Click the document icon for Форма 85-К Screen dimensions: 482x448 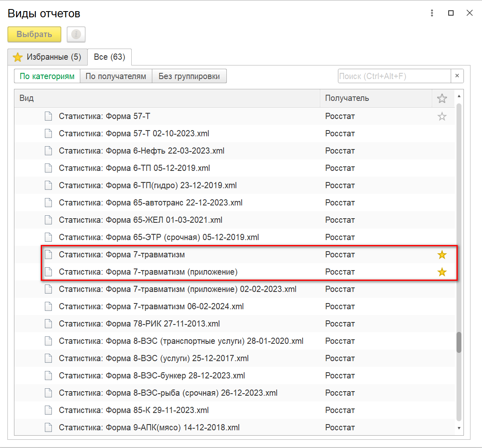click(49, 410)
